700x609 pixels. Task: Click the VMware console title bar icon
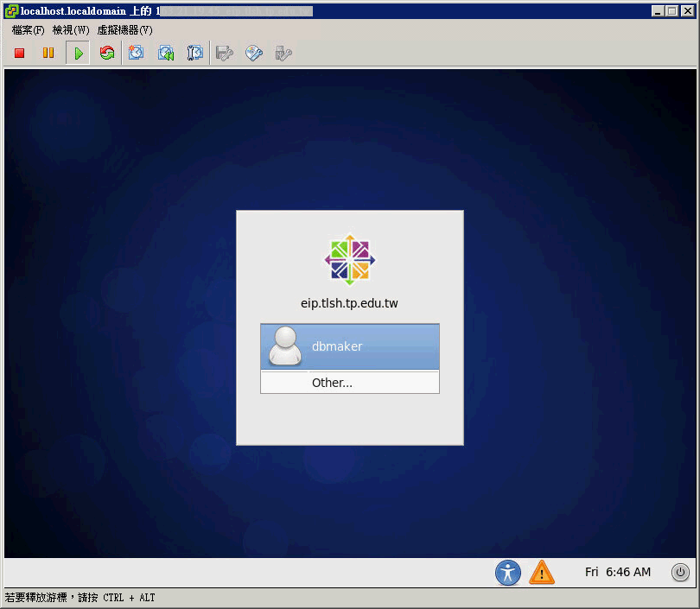[x=11, y=11]
